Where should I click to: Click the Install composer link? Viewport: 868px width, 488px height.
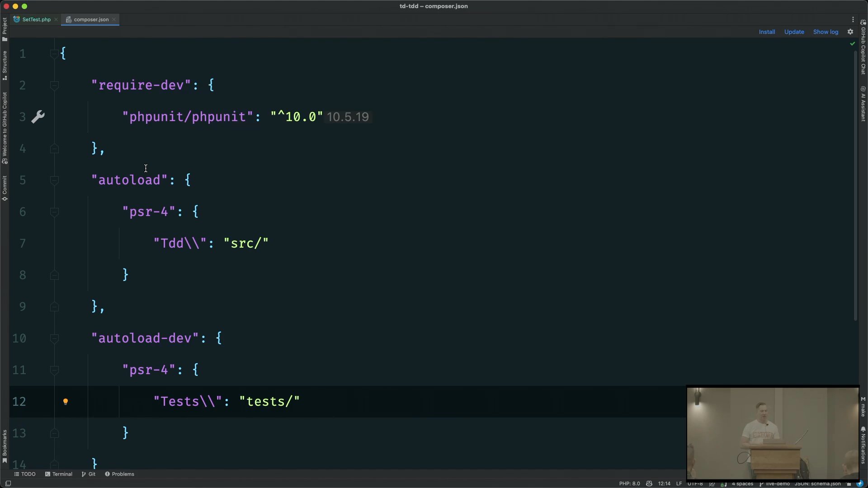[x=767, y=32]
